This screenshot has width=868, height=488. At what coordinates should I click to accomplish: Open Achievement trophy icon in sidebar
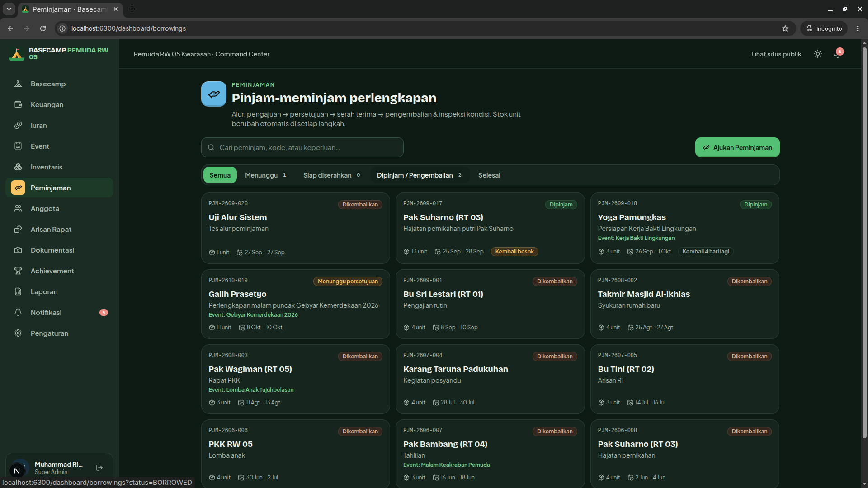coord(18,271)
